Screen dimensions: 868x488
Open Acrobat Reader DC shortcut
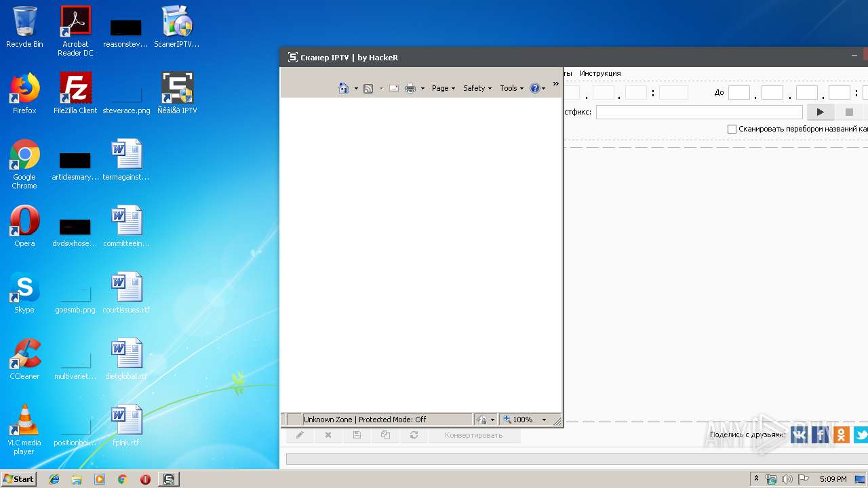tap(75, 31)
